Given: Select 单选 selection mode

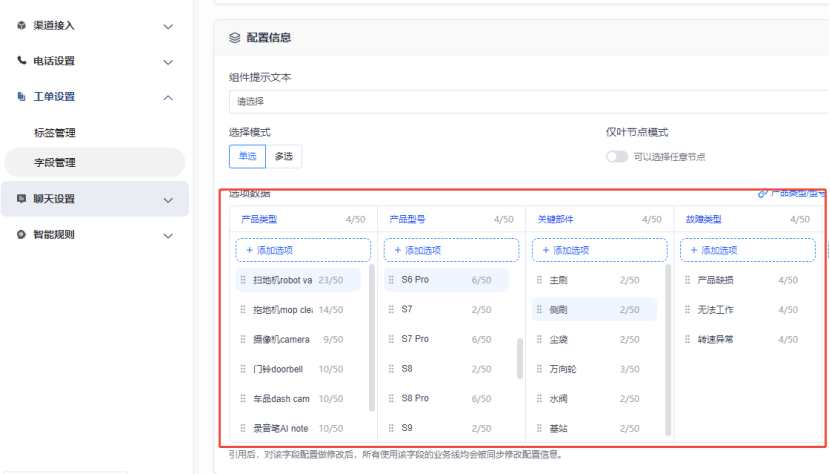Looking at the screenshot, I should click(247, 156).
